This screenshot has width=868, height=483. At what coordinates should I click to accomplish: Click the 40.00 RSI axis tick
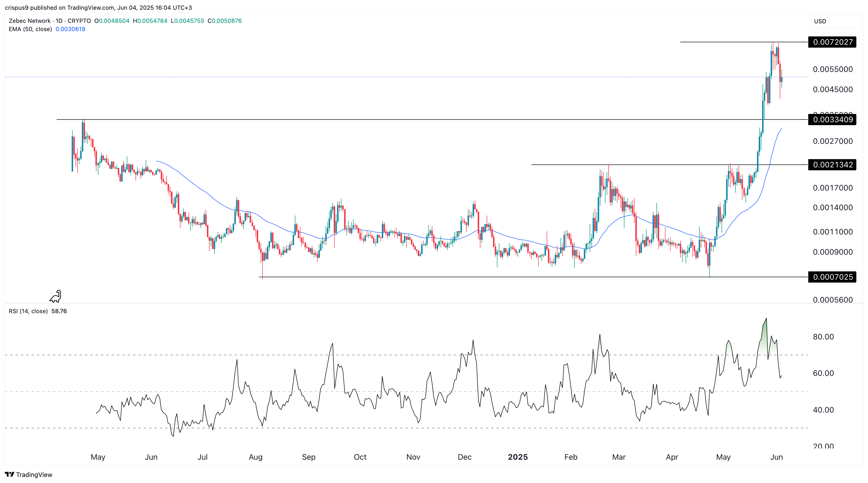(824, 410)
